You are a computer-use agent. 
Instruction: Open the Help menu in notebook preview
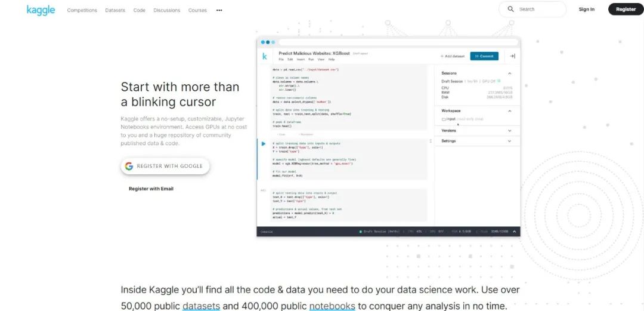331,60
